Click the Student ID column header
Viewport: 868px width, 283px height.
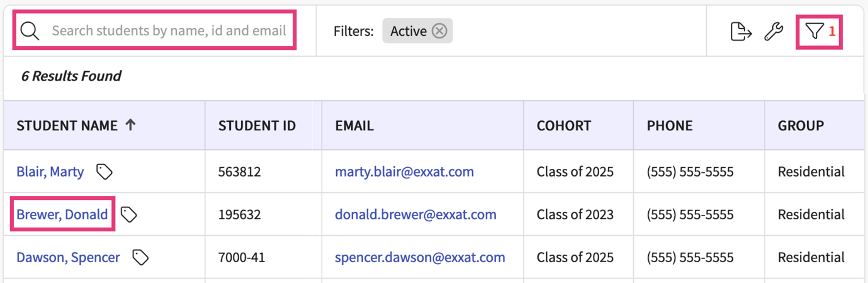coord(257,125)
